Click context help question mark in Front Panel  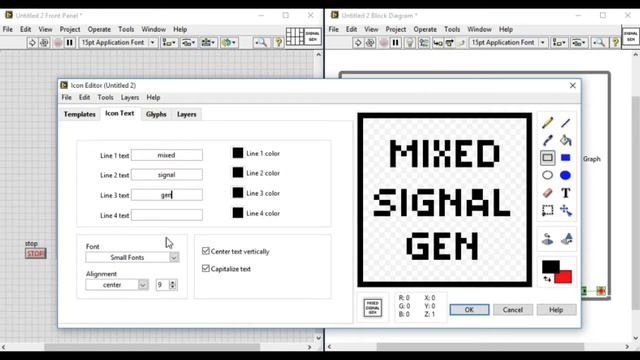[x=278, y=42]
